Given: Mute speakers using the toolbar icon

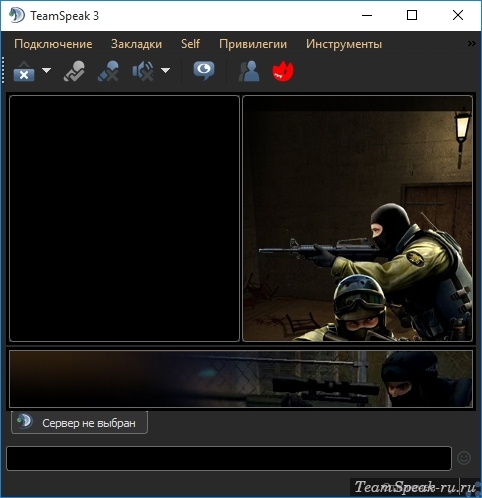Looking at the screenshot, I should [x=143, y=71].
